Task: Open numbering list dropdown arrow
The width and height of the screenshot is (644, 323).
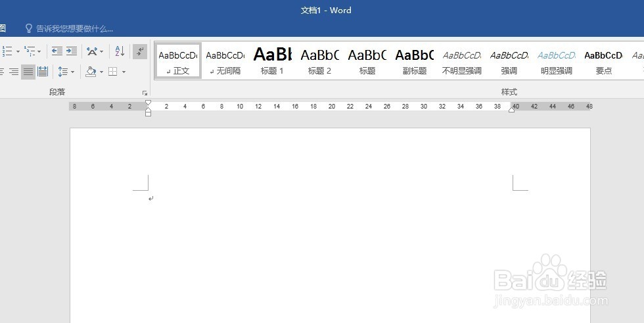Action: pyautogui.click(x=18, y=52)
